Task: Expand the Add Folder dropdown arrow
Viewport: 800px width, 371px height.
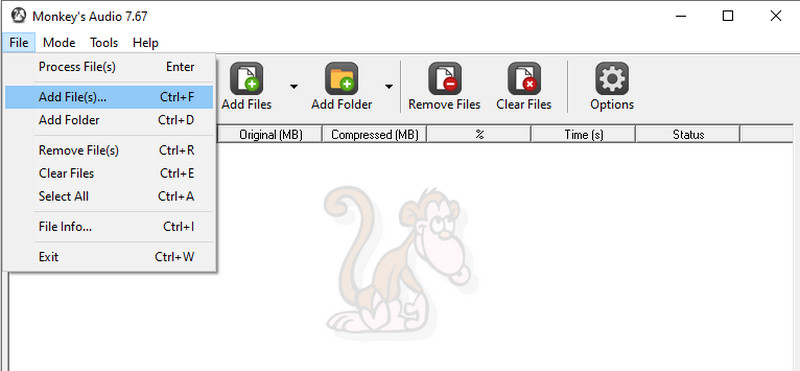Action: point(389,86)
